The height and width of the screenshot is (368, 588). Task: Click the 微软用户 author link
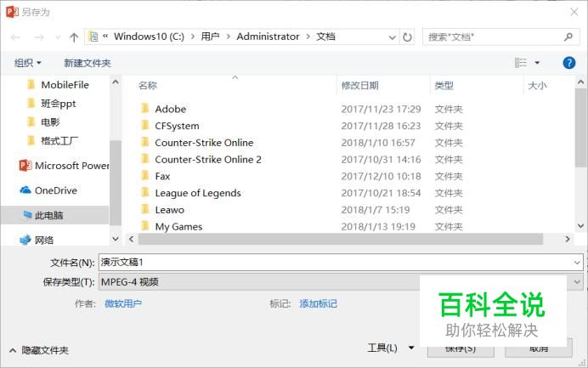(123, 303)
